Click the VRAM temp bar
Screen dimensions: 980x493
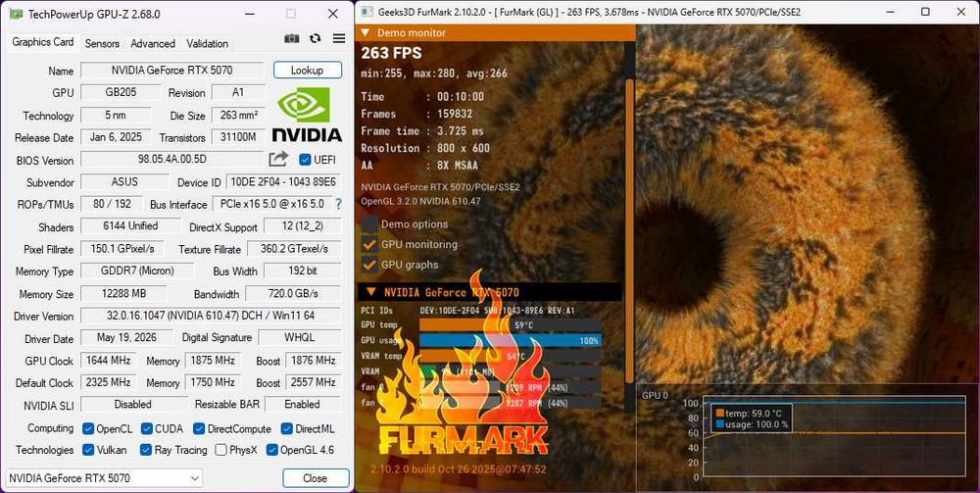point(510,356)
